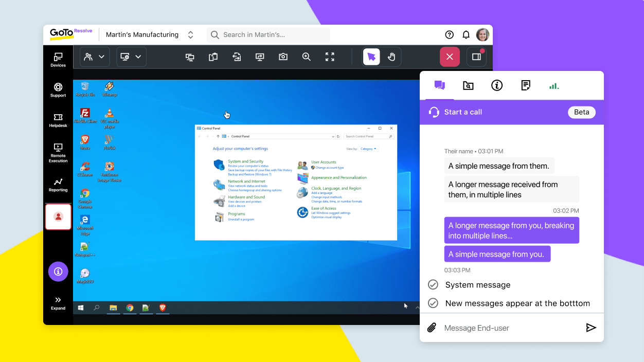Open the clipboard sync tool
The height and width of the screenshot is (362, 644).
tap(213, 57)
